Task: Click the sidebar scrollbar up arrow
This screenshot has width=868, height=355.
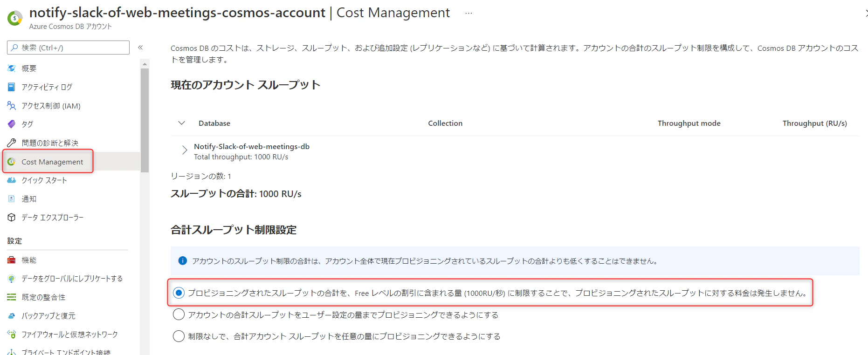Action: tap(145, 64)
